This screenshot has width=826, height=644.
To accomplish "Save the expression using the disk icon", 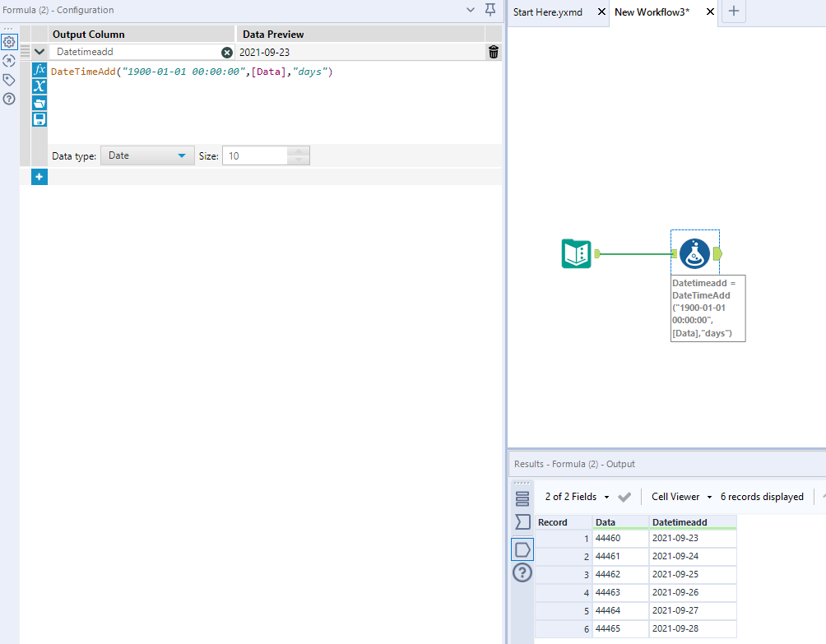I will click(39, 119).
